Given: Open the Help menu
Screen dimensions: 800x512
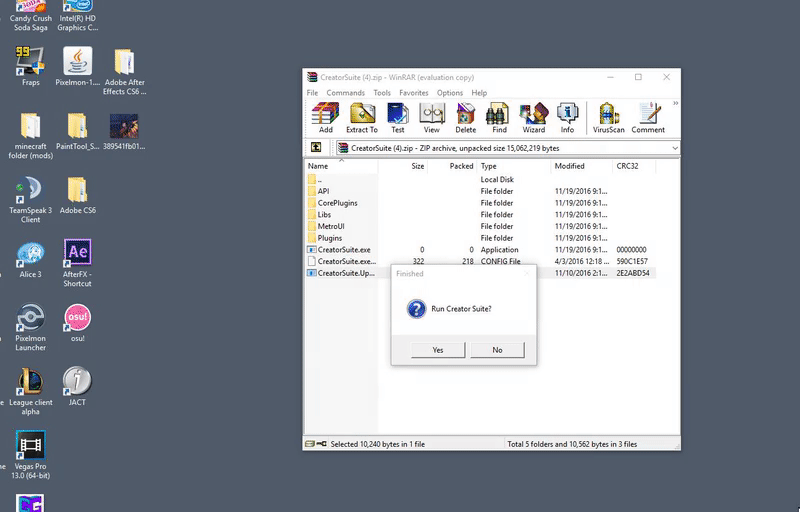Looking at the screenshot, I should coord(479,93).
